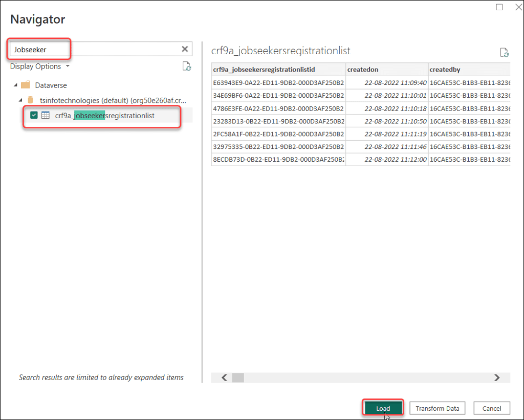Click the refresh preview icon above the table

pos(504,53)
